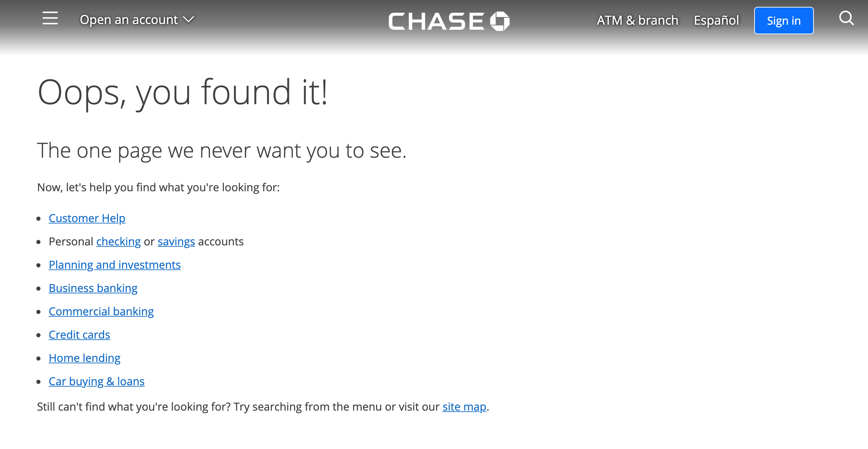Screen dimensions: 868x449
Task: Follow the checking accounts link
Action: point(118,242)
